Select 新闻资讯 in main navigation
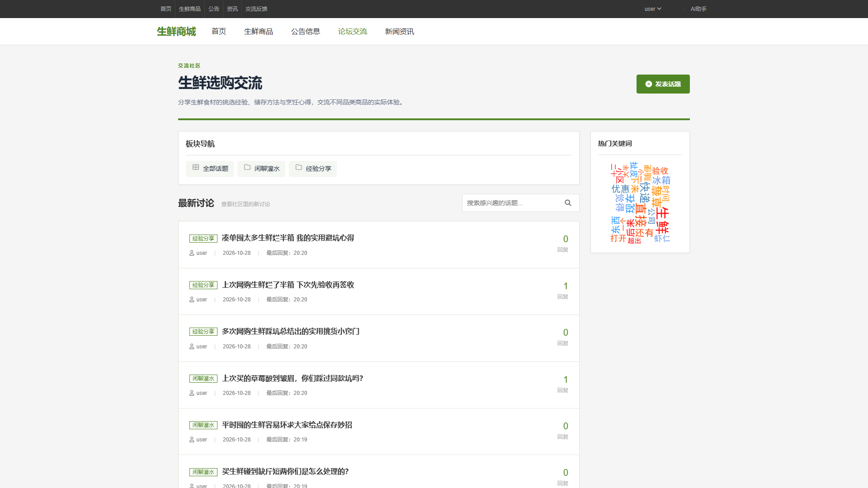The height and width of the screenshot is (488, 868). click(400, 32)
